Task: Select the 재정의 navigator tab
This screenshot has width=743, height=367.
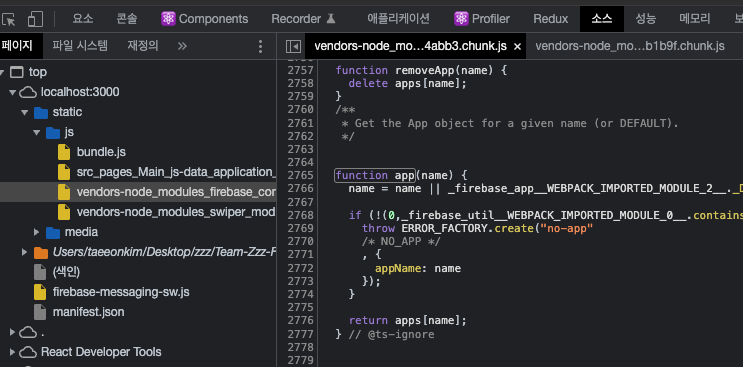Action: click(x=143, y=46)
